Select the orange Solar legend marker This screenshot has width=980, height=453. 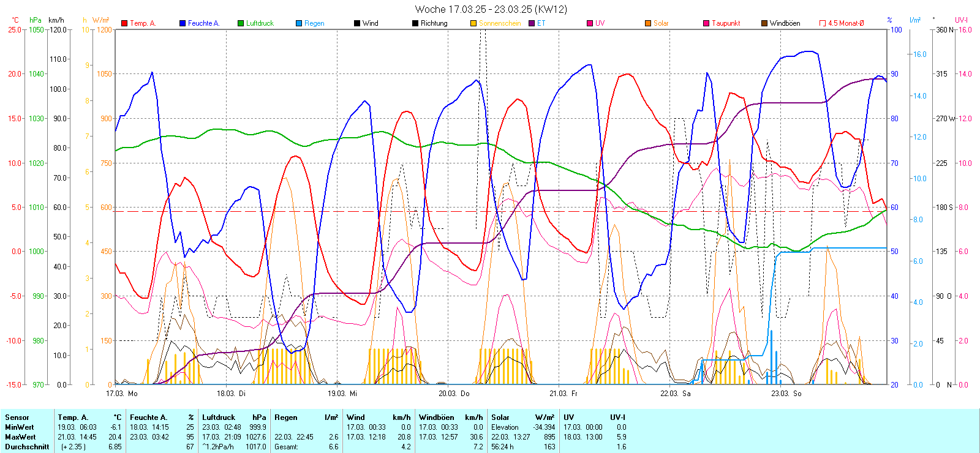pos(648,23)
